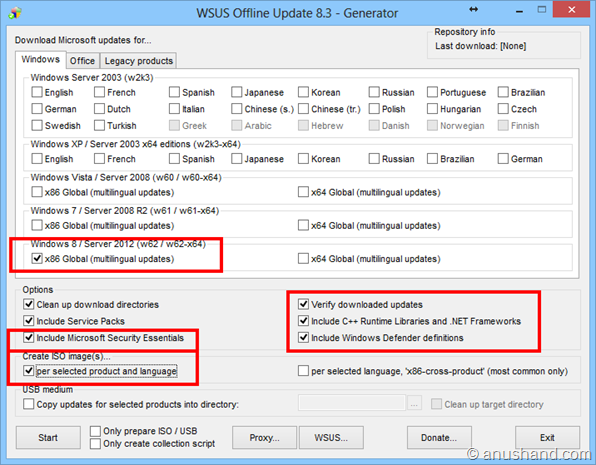Check Korean under XP / Server 2003 x64
596x465 pixels.
pyautogui.click(x=303, y=159)
